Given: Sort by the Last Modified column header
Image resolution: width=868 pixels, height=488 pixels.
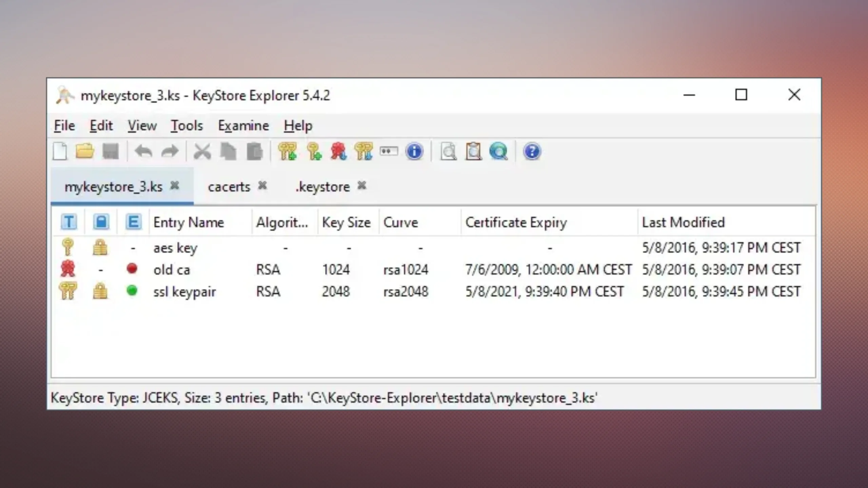Looking at the screenshot, I should click(727, 222).
